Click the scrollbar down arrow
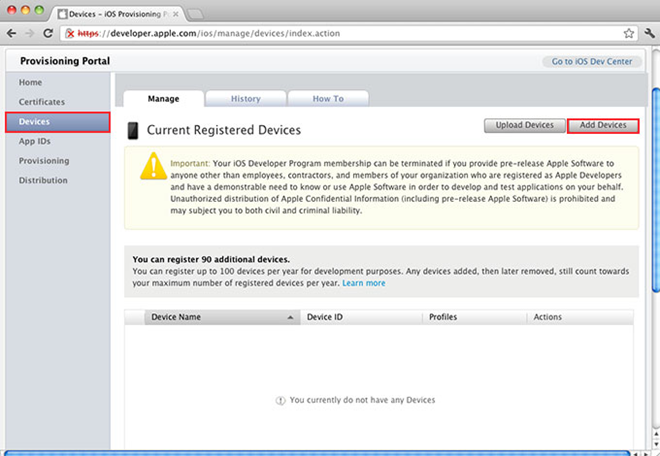 (655, 443)
